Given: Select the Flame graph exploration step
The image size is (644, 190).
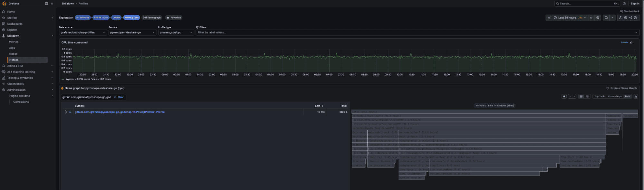Looking at the screenshot, I should point(131,18).
